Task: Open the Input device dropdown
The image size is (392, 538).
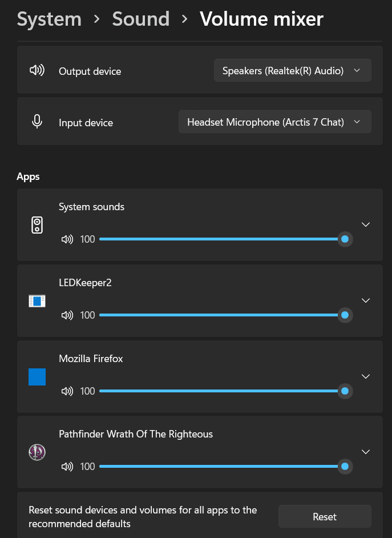Action: point(275,122)
